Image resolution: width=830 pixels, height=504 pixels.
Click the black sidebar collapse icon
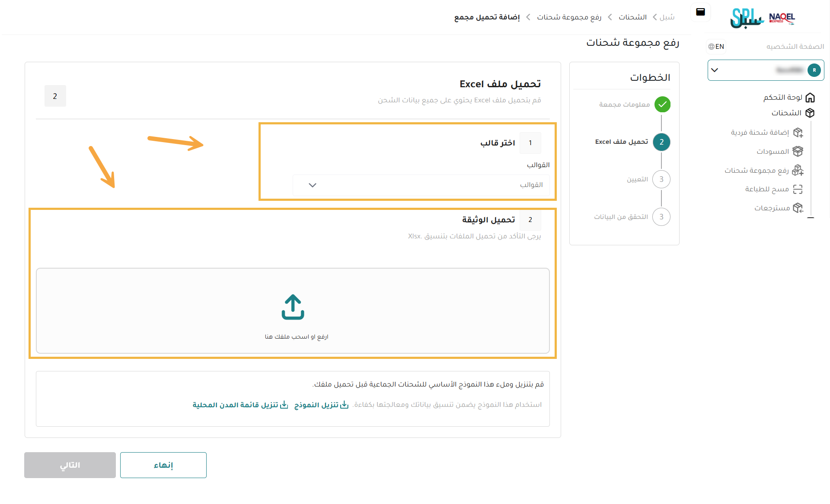tap(701, 12)
